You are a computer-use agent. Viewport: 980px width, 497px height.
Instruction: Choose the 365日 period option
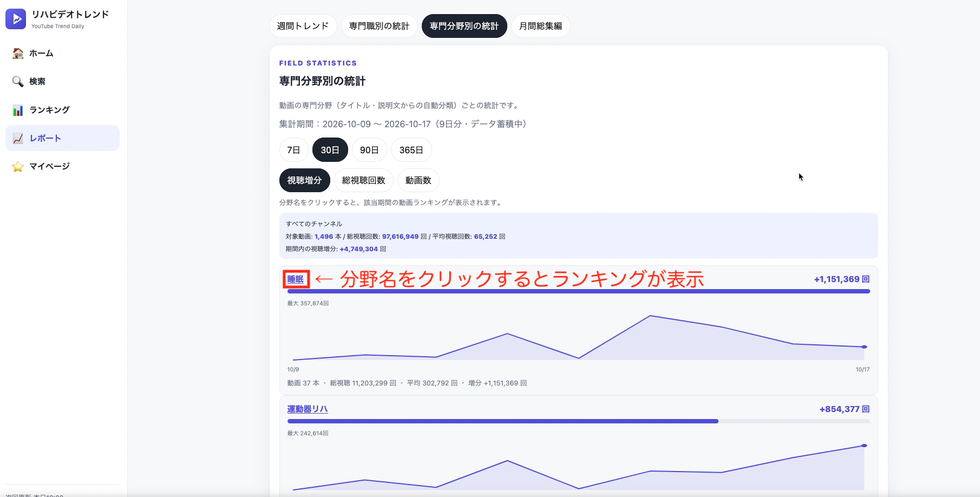(411, 150)
